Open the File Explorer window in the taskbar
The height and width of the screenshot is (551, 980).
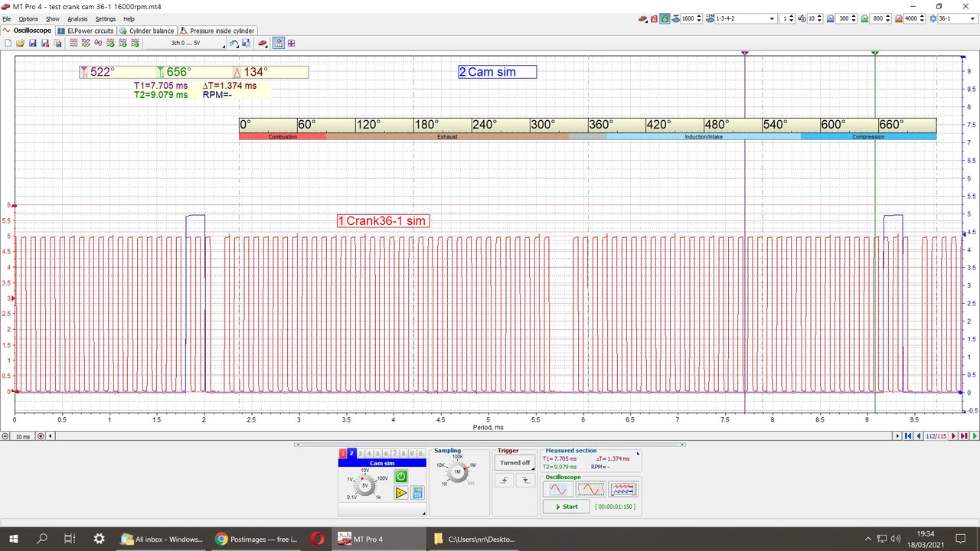(473, 539)
